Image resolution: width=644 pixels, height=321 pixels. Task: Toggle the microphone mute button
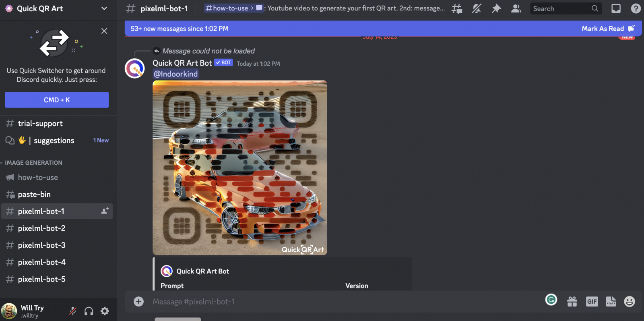pos(73,311)
